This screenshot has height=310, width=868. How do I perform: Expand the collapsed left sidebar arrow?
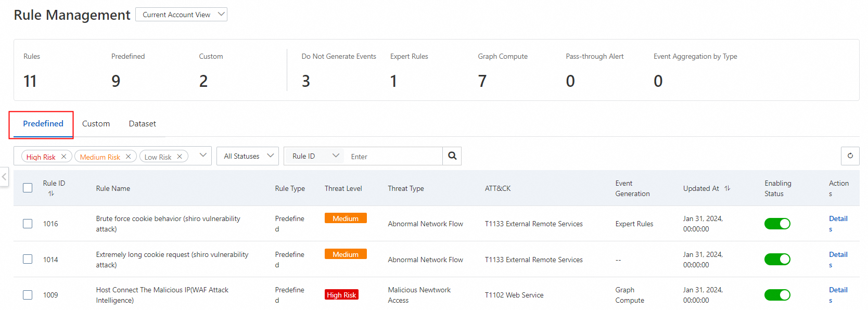4,177
